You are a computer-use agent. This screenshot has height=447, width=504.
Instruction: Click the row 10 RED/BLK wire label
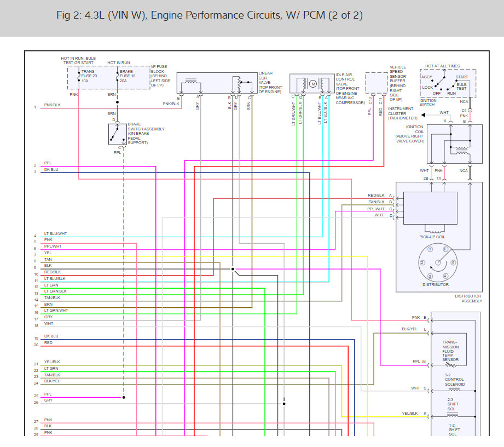[53, 272]
